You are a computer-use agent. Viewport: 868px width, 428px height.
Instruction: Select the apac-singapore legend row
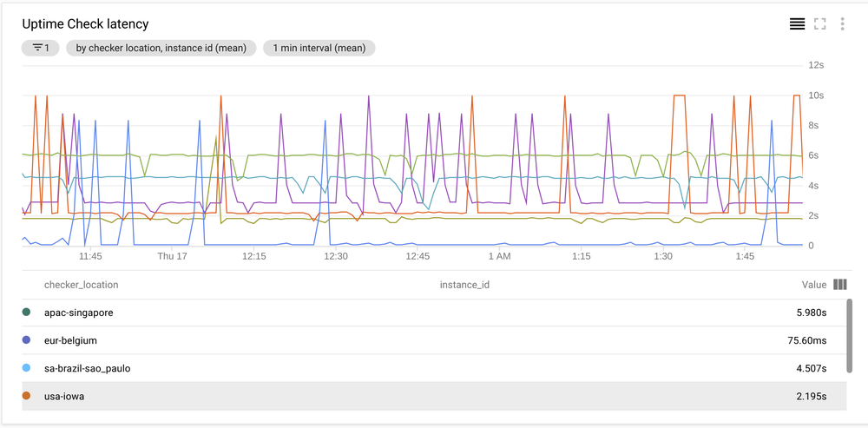(434, 313)
